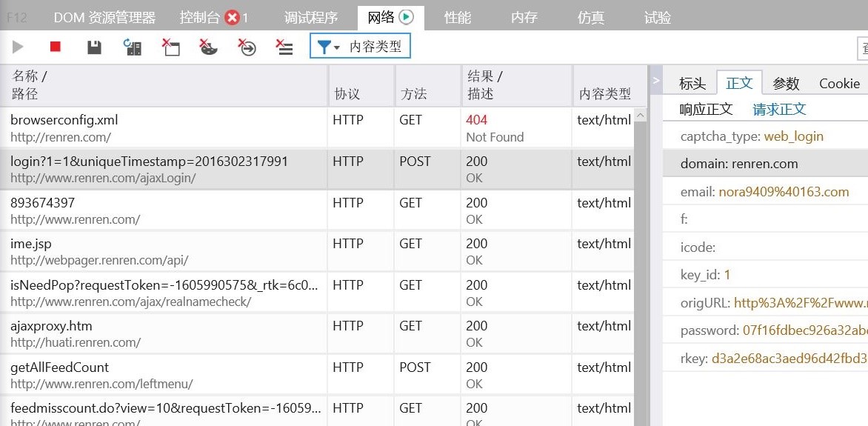This screenshot has width=868, height=426.
Task: Click the console red error badge
Action: [233, 19]
